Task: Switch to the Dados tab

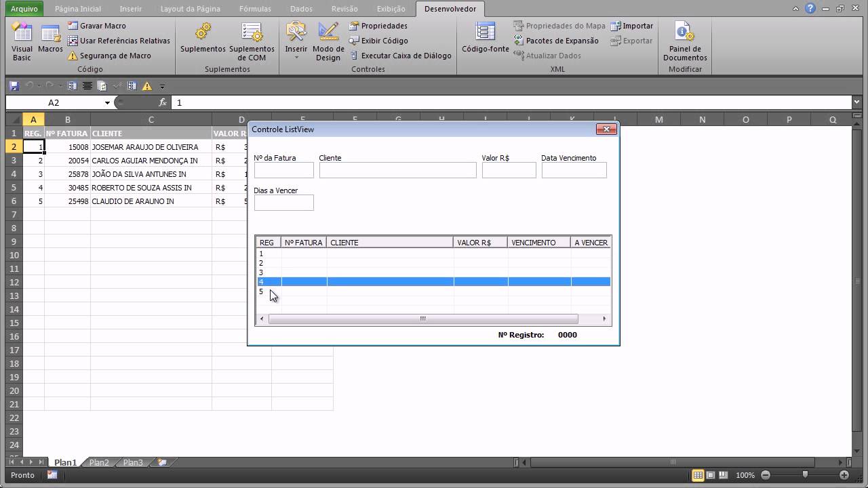Action: pos(301,9)
